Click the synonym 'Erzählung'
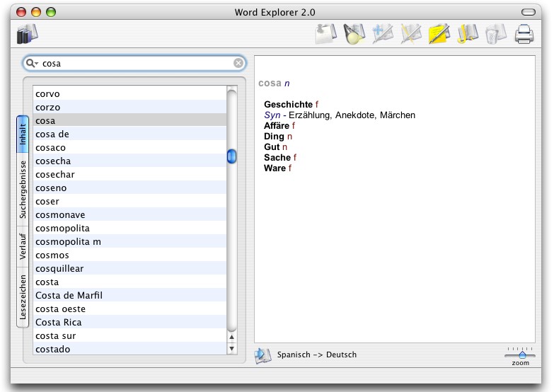 click(x=310, y=115)
